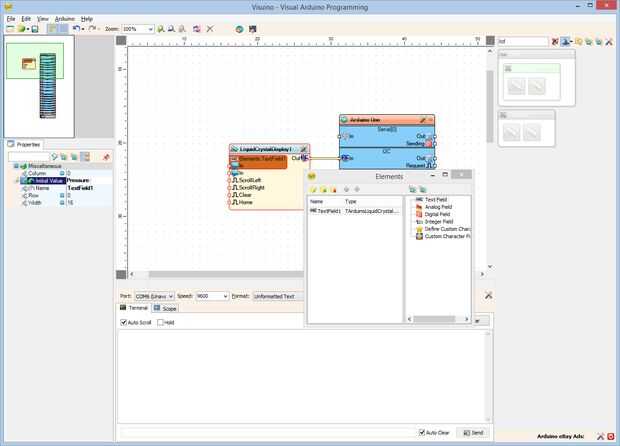Click the edit pencil icon on LiquidCrystalDisplay1 block
Image resolution: width=620 pixels, height=446 pixels.
(303, 149)
